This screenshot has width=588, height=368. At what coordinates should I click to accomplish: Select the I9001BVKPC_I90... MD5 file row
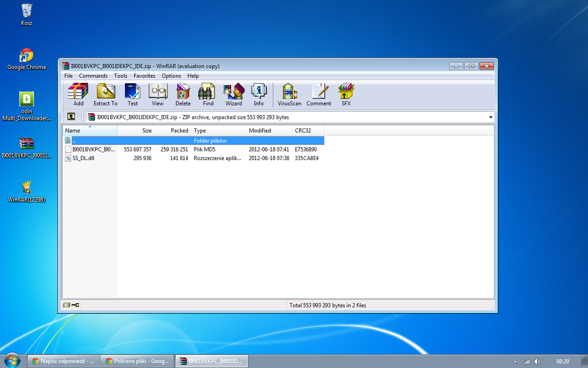tap(193, 149)
